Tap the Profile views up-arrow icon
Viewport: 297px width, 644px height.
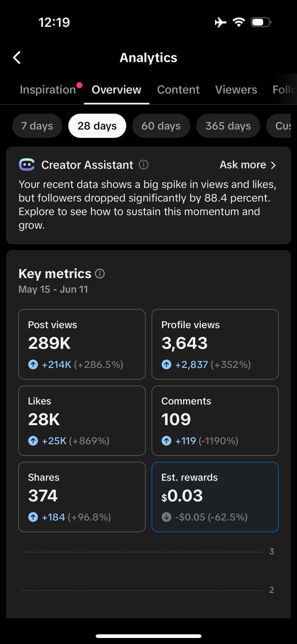[x=167, y=364]
